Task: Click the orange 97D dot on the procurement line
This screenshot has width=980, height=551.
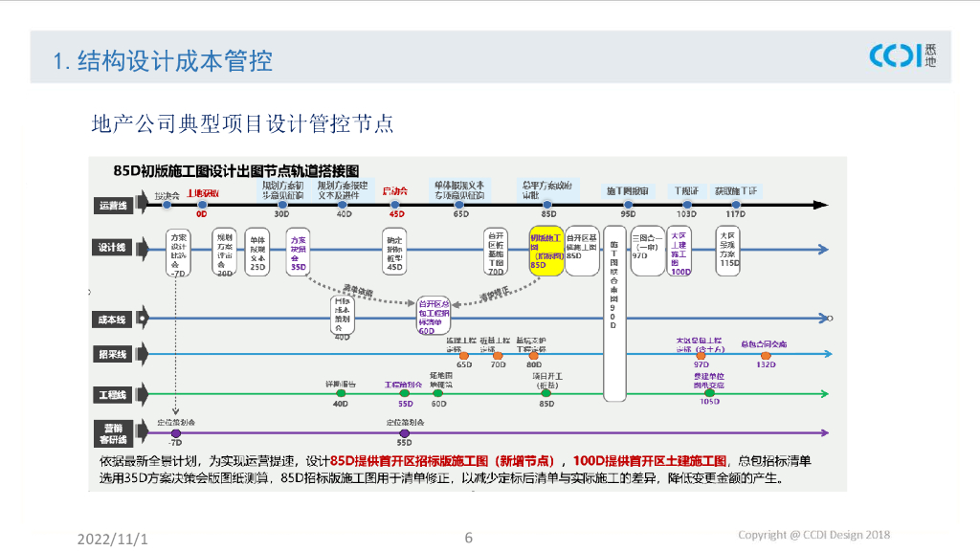Action: (701, 356)
